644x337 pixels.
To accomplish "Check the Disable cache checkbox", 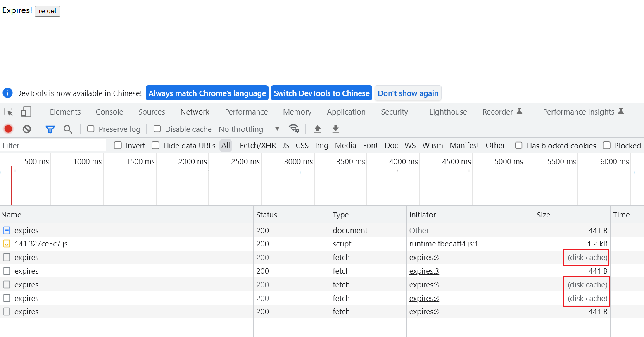I will pyautogui.click(x=157, y=129).
